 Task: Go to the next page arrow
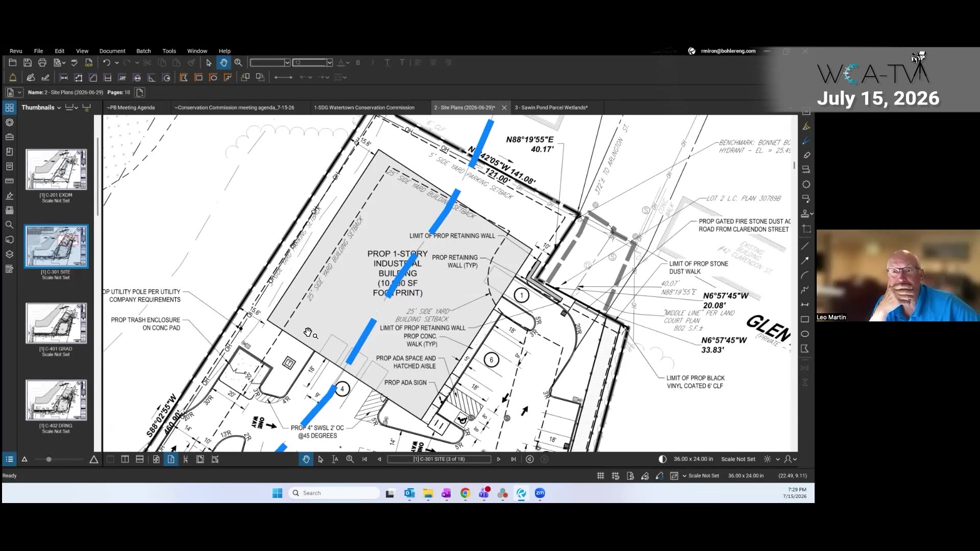(x=499, y=460)
